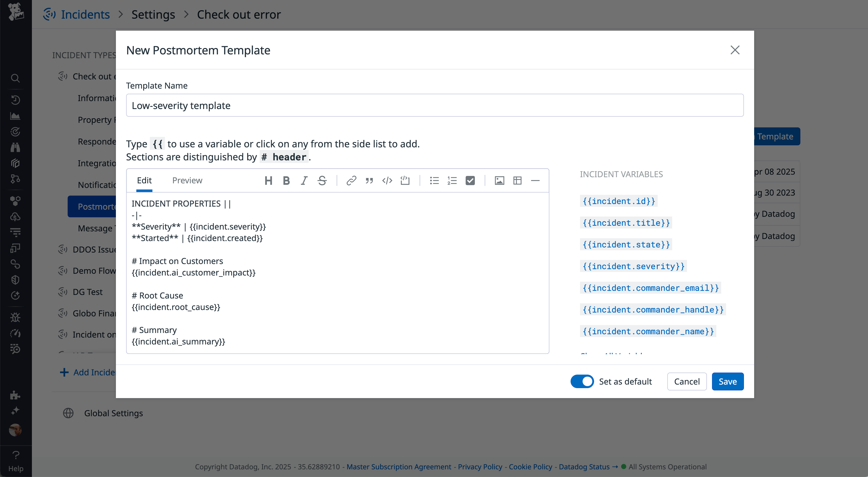Insert a horizontal rule
Image resolution: width=868 pixels, height=477 pixels.
[x=535, y=181]
